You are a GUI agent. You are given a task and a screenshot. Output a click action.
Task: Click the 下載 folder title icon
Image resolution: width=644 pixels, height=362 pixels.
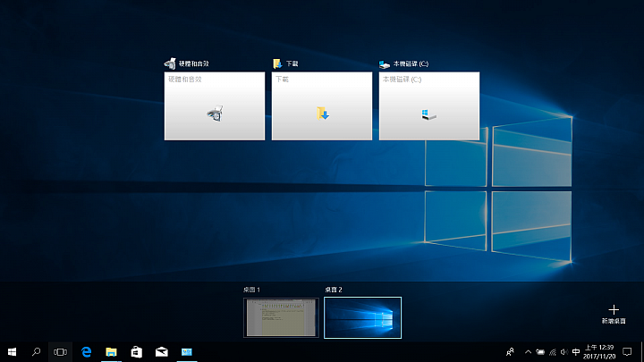pyautogui.click(x=277, y=63)
